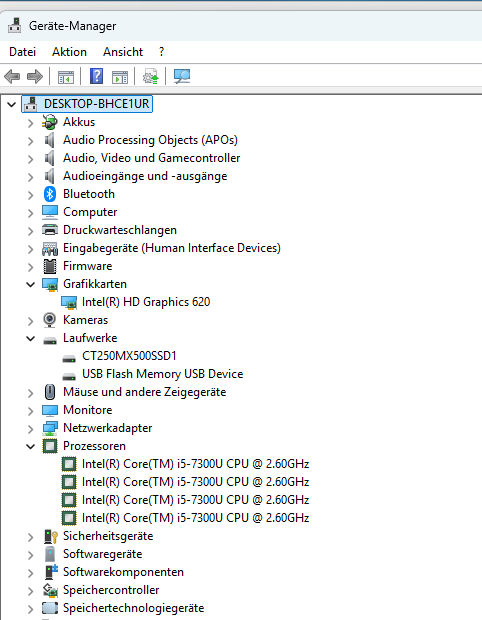
Task: Expand the Netzwerkadapter category
Action: (30, 429)
